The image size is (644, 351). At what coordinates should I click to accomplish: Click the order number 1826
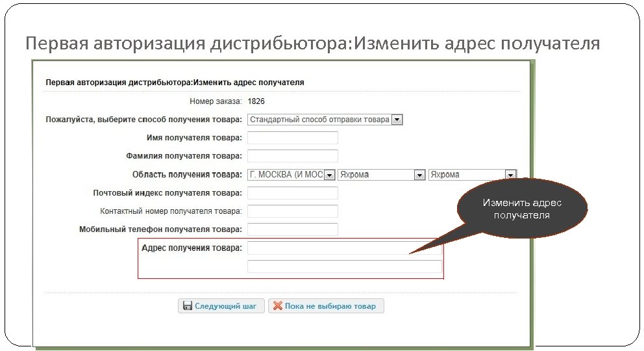pos(256,101)
